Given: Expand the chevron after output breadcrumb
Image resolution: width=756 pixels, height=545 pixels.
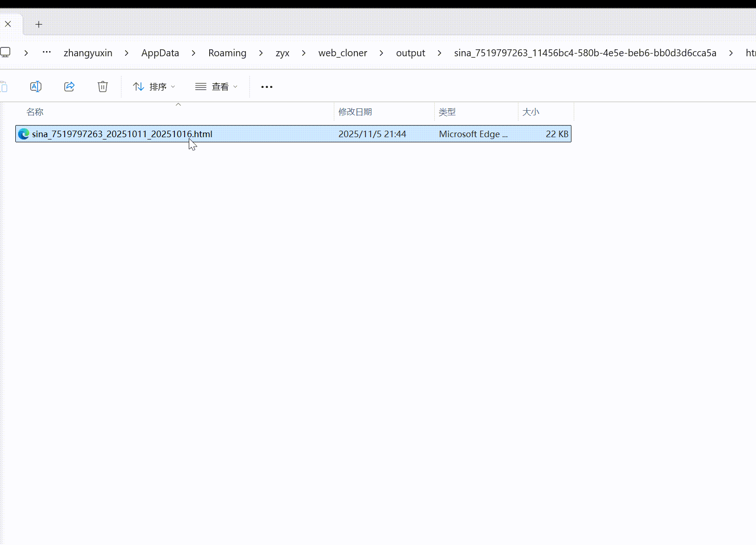Looking at the screenshot, I should pyautogui.click(x=439, y=53).
